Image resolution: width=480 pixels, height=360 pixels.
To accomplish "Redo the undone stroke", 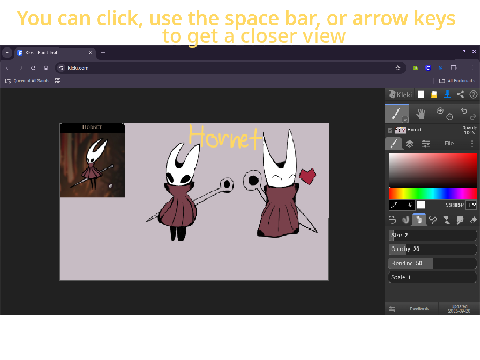I will pos(473,117).
